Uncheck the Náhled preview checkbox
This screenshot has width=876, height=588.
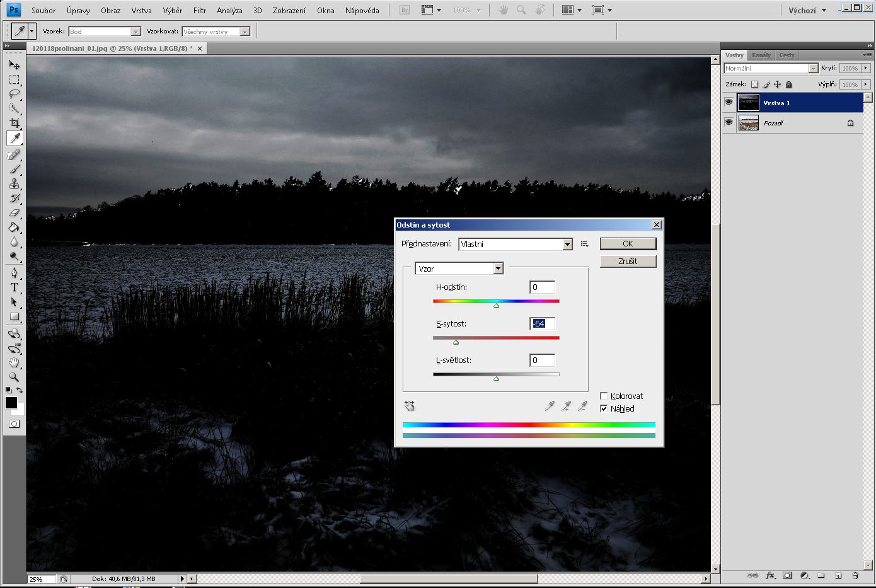pos(604,408)
